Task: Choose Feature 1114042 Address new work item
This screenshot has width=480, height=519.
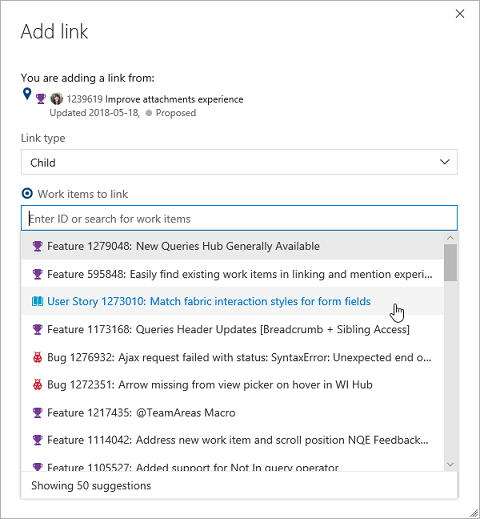Action: [232, 440]
